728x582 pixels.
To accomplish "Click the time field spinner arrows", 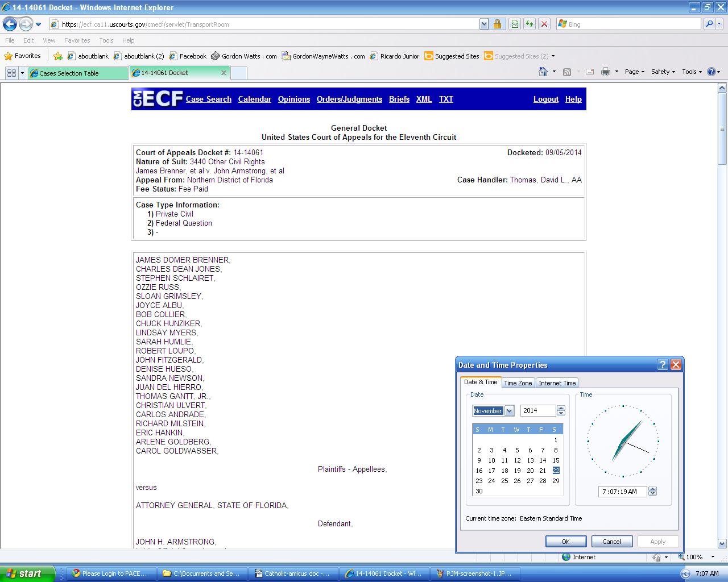I will (x=652, y=491).
